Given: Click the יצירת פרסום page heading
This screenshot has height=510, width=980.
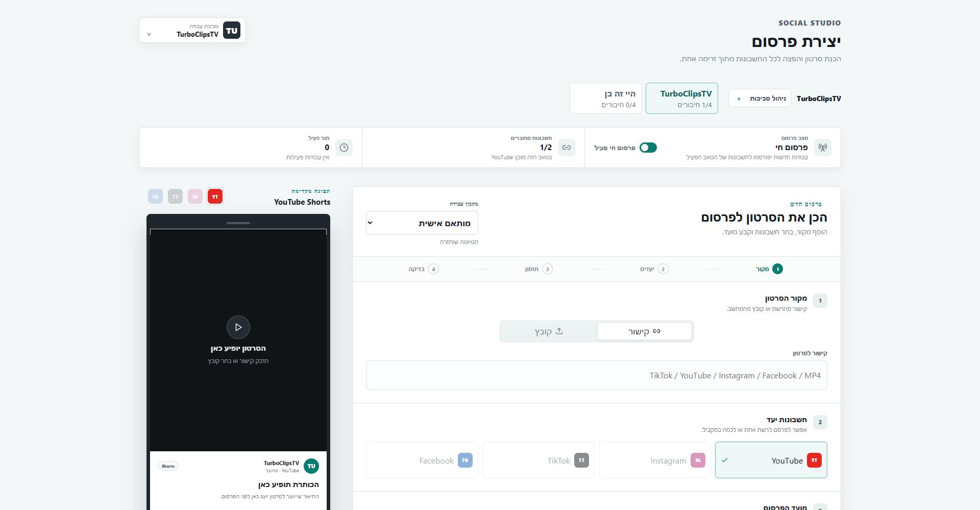Looking at the screenshot, I should [x=796, y=41].
